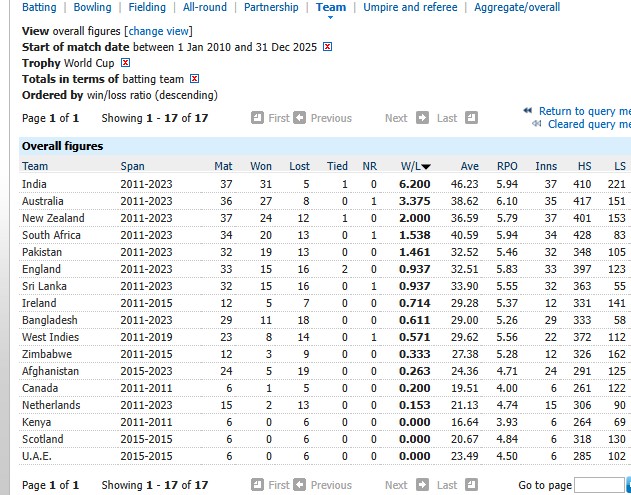Click Afghanistan's 2015-2023 span cell
Screen dimensions: 631x495
146,371
